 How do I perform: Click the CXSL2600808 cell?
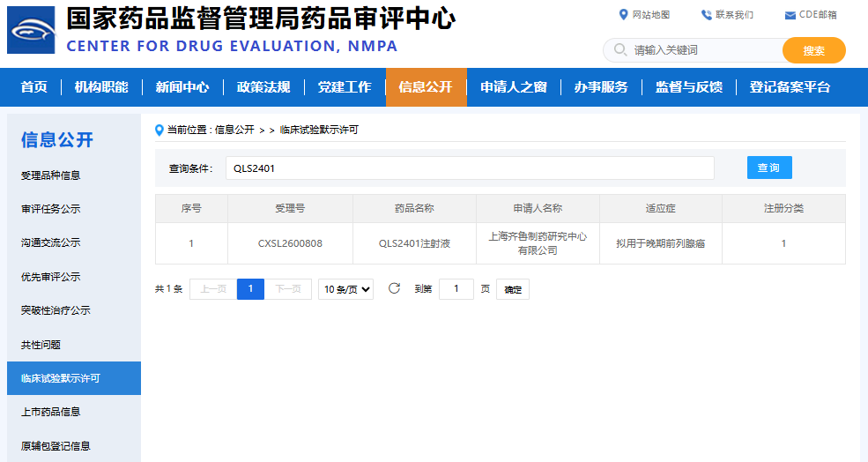click(x=290, y=243)
